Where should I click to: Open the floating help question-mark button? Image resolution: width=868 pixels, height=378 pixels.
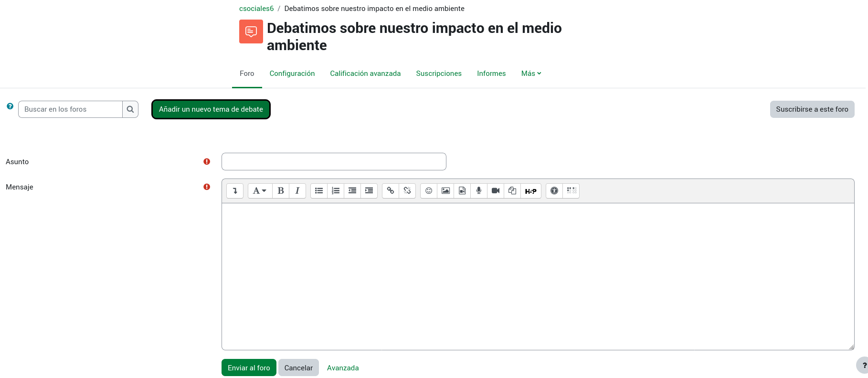point(863,366)
